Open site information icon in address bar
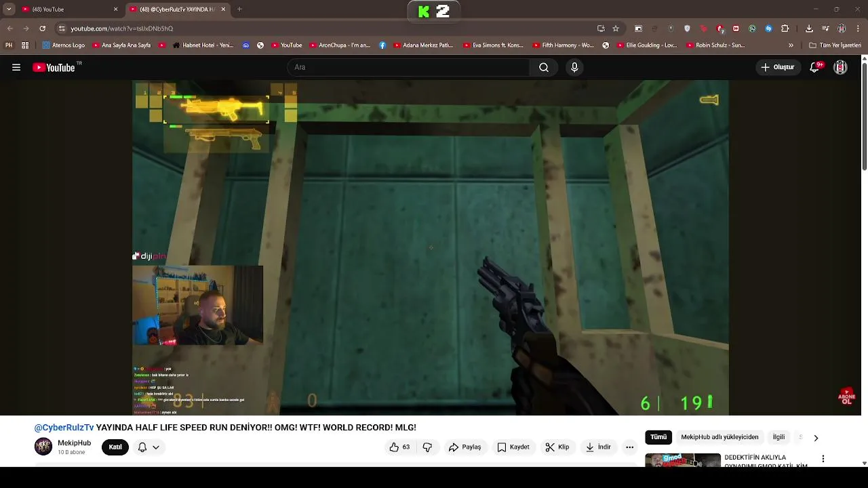 (62, 28)
